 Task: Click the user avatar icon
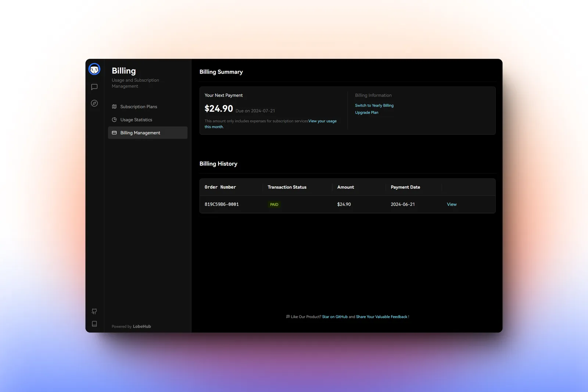tap(94, 69)
